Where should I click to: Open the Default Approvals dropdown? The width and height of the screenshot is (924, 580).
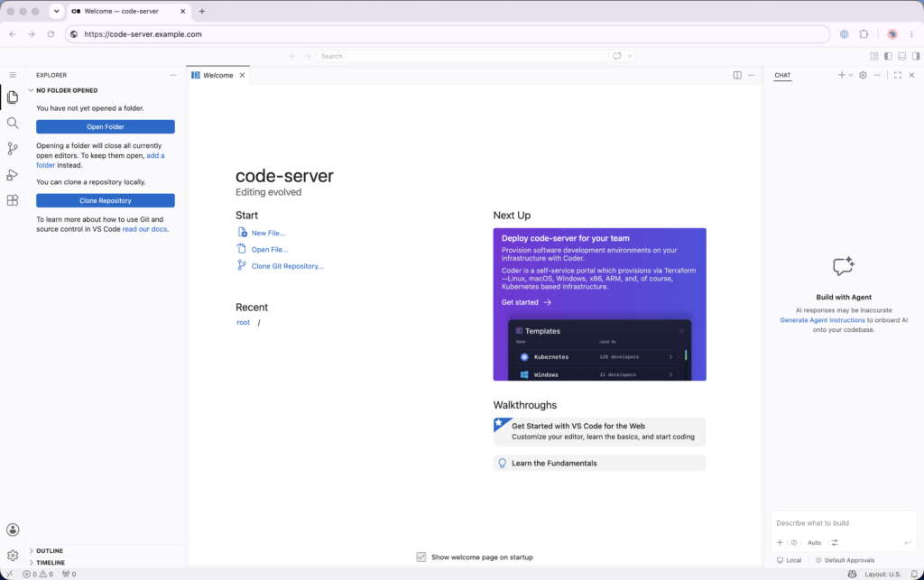[x=845, y=560]
